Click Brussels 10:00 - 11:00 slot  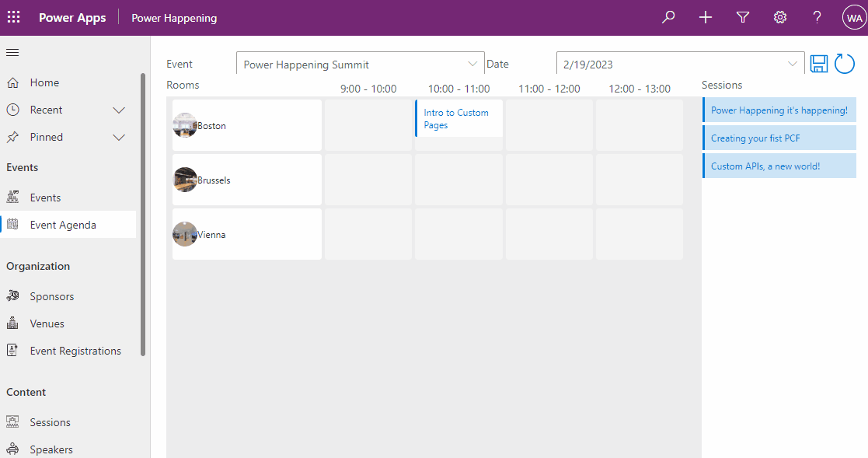pos(459,180)
